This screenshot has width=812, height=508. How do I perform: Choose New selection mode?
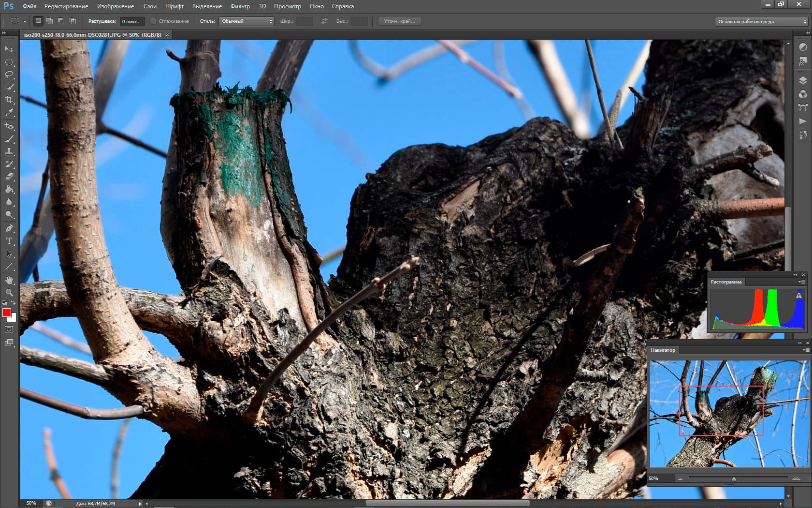[x=38, y=21]
